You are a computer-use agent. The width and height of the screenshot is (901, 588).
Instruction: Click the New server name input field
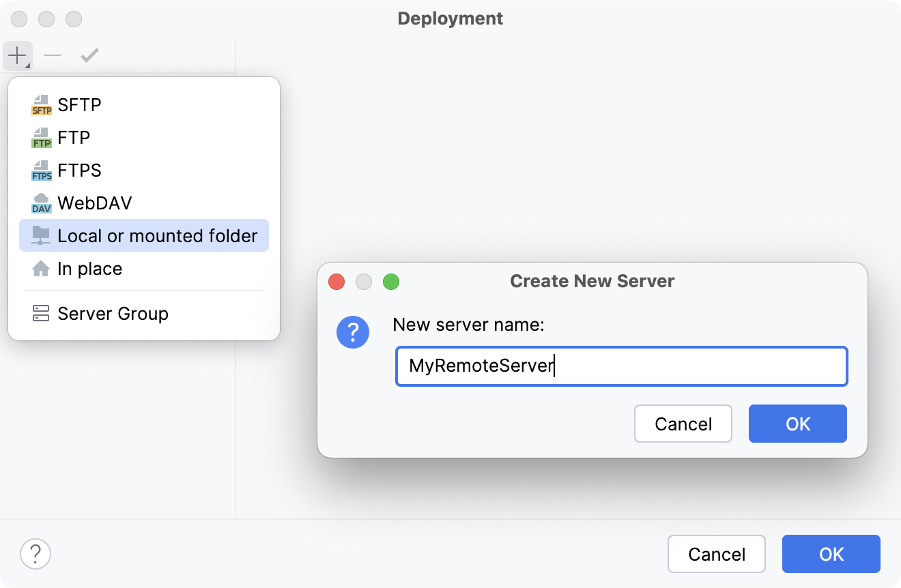click(621, 366)
